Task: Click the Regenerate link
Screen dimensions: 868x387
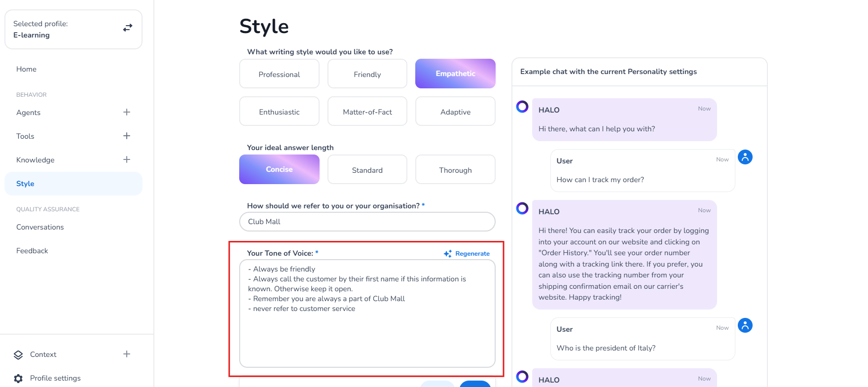Action: point(472,254)
